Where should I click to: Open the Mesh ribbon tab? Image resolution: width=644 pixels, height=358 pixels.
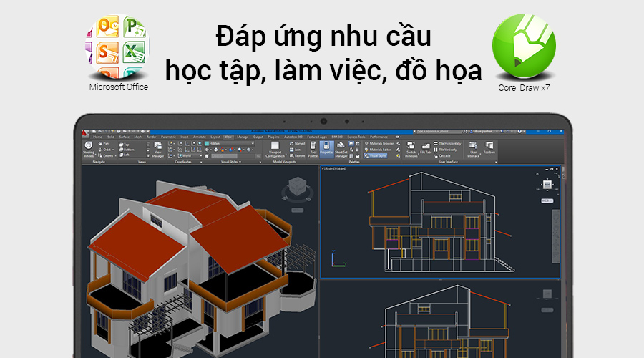point(138,137)
